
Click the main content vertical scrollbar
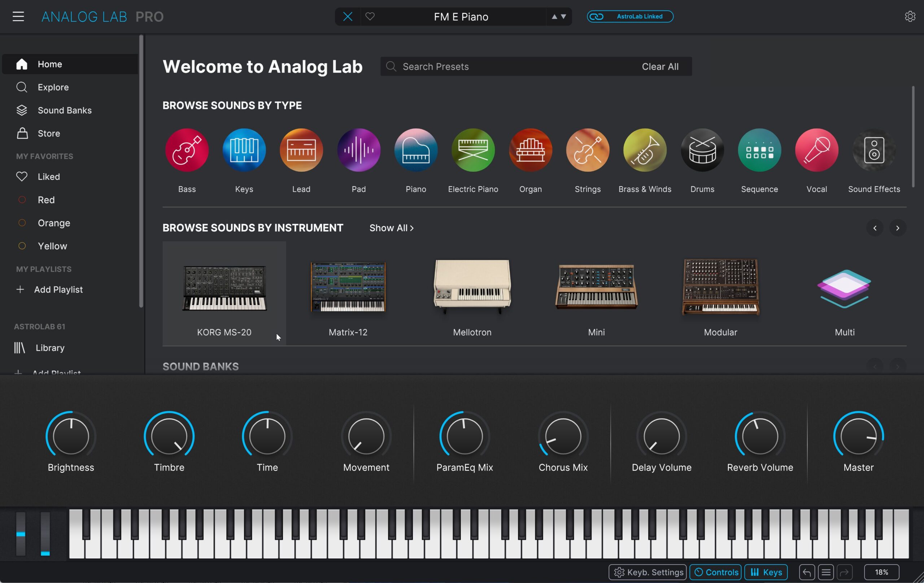pyautogui.click(x=913, y=136)
